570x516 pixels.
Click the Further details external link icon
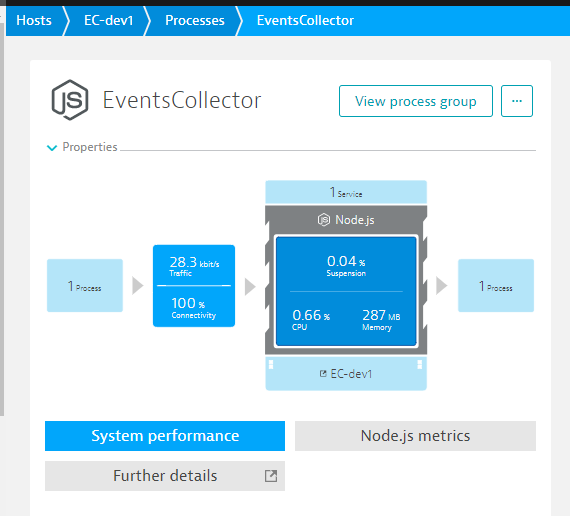(x=271, y=476)
